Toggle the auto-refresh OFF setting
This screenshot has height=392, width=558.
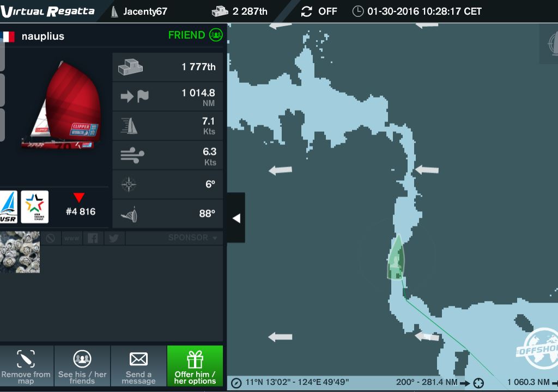click(x=327, y=11)
